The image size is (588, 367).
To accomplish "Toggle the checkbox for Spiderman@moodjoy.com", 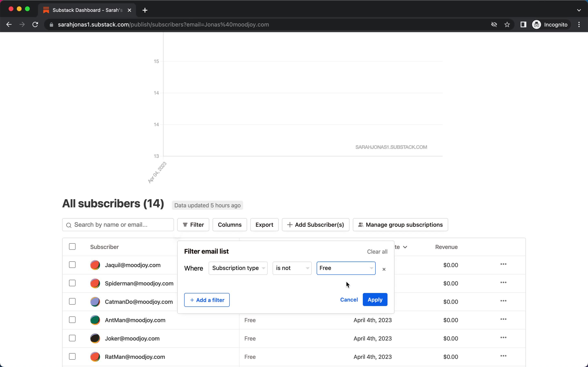I will (x=72, y=283).
